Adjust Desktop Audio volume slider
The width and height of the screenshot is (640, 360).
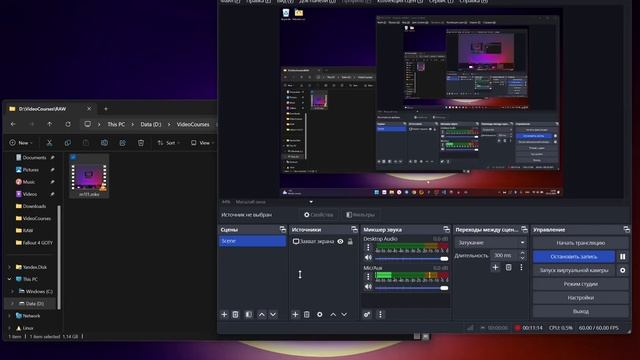[x=411, y=258]
